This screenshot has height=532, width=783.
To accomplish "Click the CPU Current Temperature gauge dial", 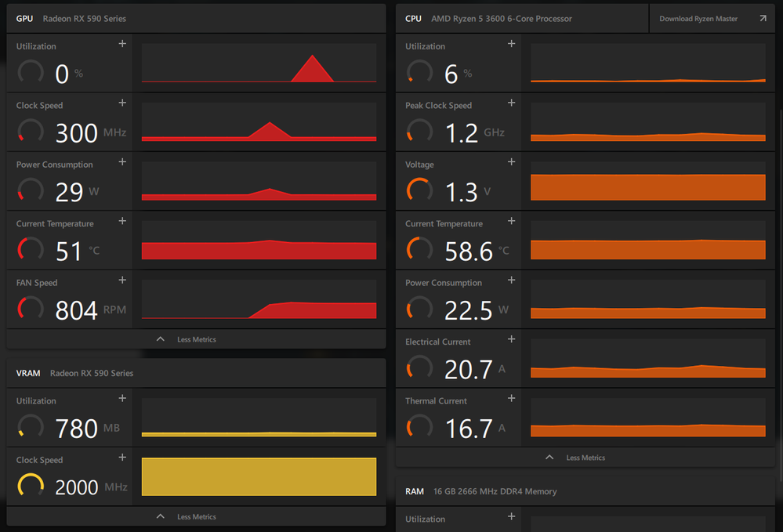I will coord(419,249).
